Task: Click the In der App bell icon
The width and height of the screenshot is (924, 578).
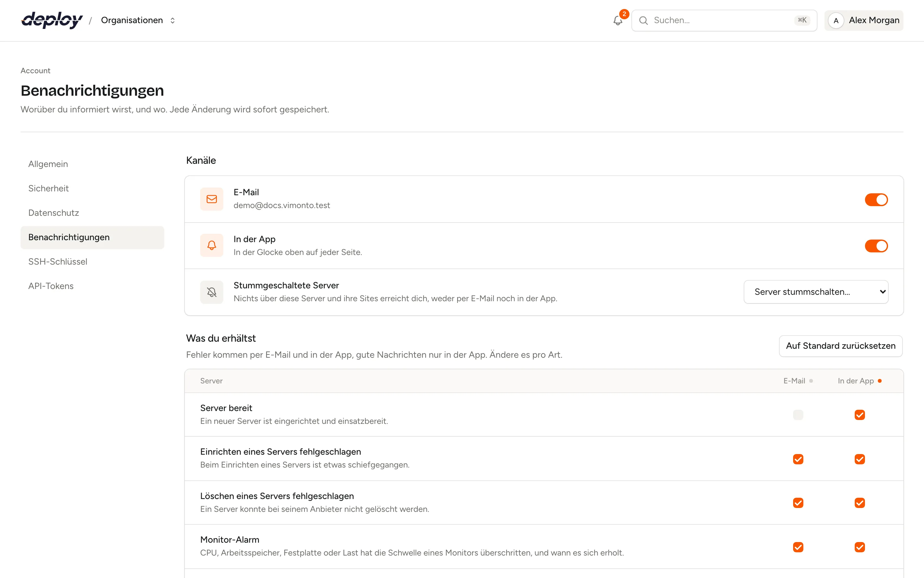Action: pos(211,245)
